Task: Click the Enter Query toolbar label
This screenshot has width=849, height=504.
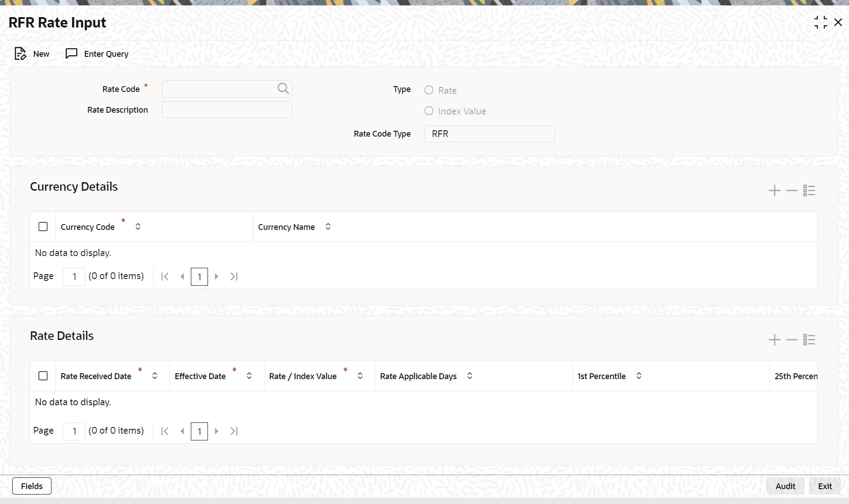Action: (x=106, y=54)
